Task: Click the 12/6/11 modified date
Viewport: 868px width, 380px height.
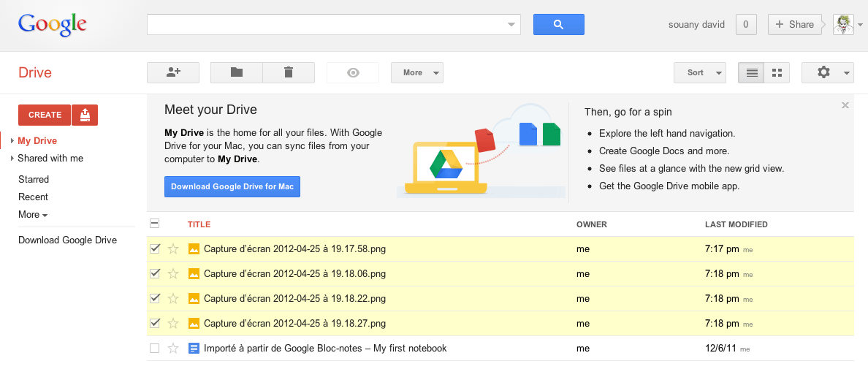Action: point(720,349)
